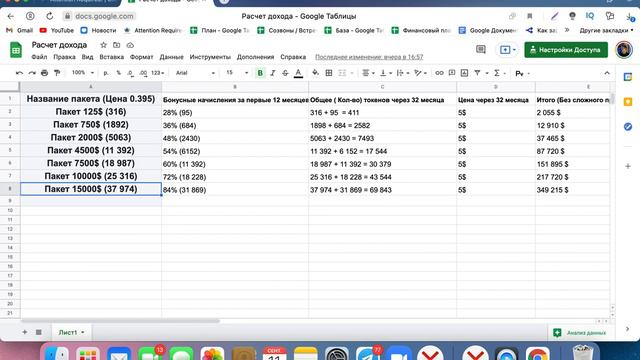The height and width of the screenshot is (360, 640).
Task: Insert a link
Action: (439, 73)
